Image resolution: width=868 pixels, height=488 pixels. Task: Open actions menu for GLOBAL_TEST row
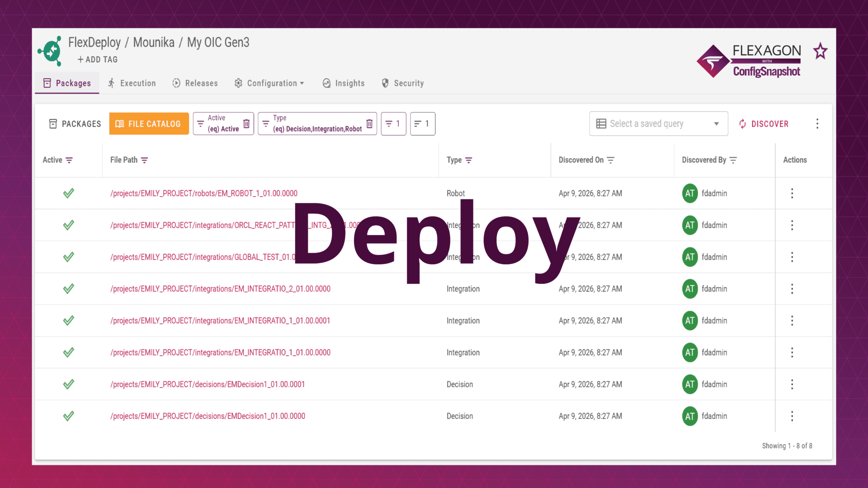coord(792,257)
